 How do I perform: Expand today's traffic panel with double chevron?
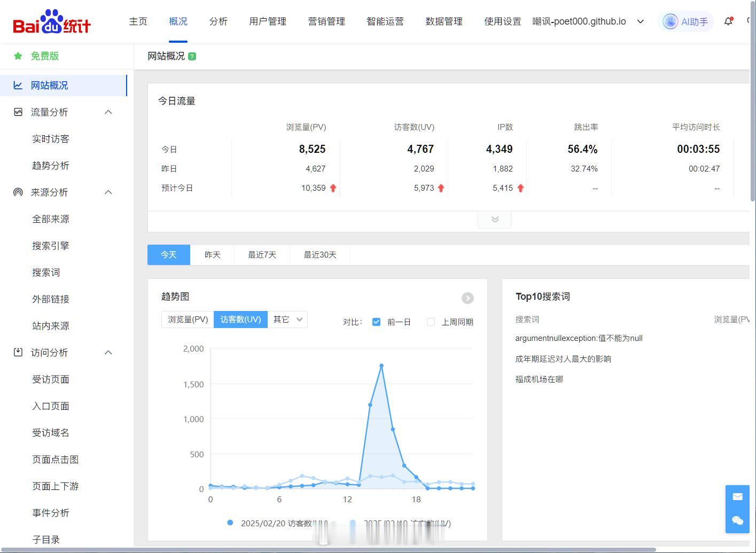(495, 220)
